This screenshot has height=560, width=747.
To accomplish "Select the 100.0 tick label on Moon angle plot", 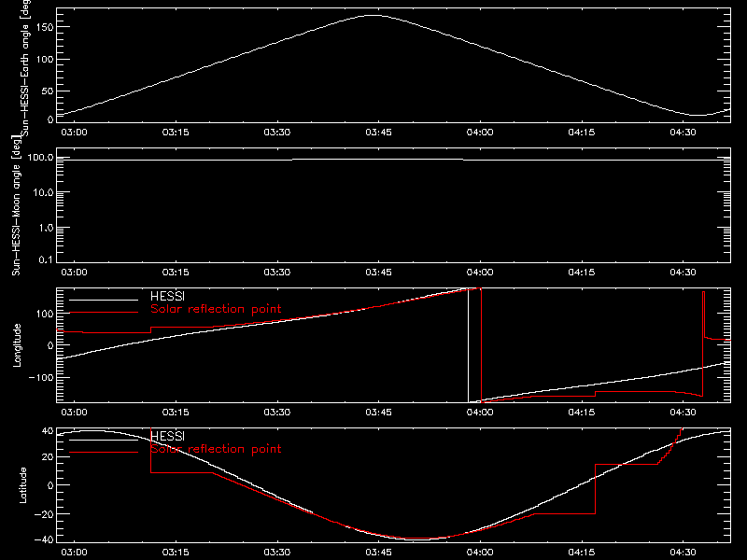I will tap(40, 157).
